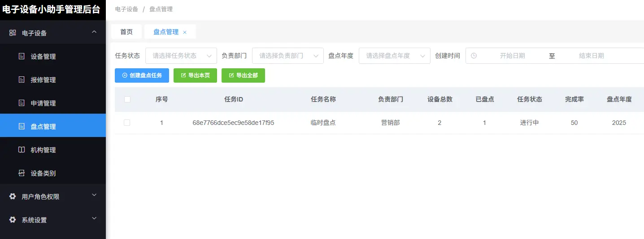Click the 申请管理 document icon
This screenshot has height=239, width=644.
point(22,103)
